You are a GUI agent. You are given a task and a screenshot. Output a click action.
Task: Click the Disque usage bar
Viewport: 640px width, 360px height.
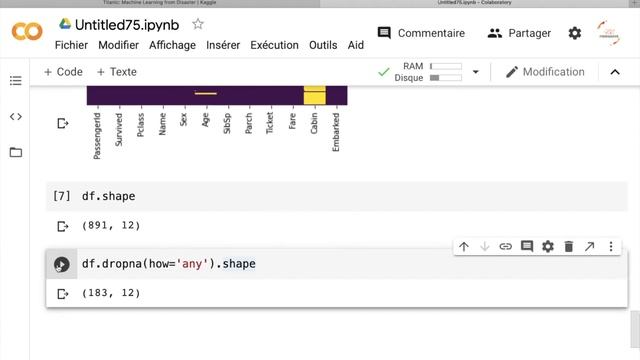click(x=446, y=78)
